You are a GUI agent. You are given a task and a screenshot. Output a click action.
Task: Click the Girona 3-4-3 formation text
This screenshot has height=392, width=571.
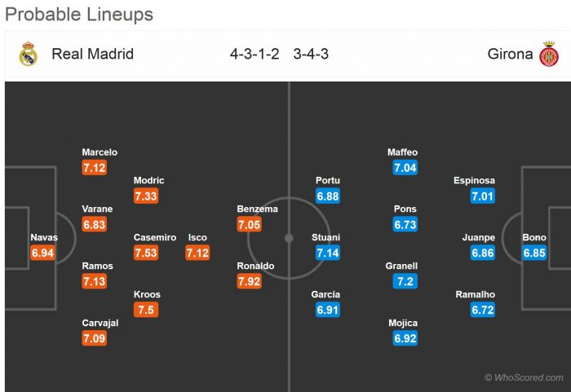coord(311,55)
